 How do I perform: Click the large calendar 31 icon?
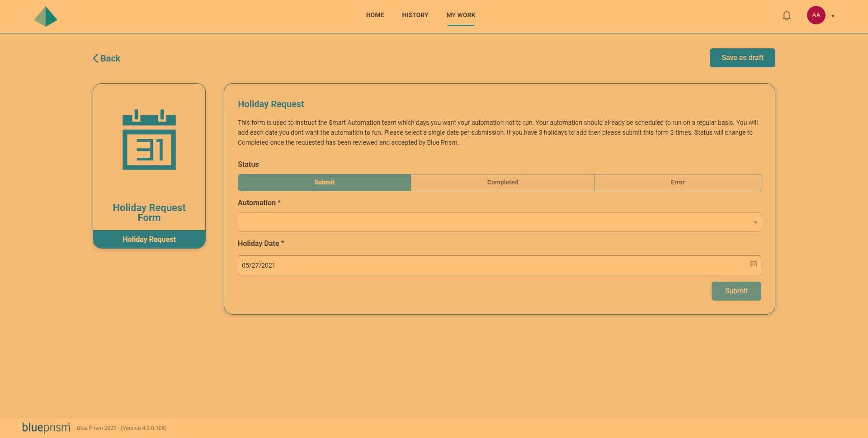[149, 140]
